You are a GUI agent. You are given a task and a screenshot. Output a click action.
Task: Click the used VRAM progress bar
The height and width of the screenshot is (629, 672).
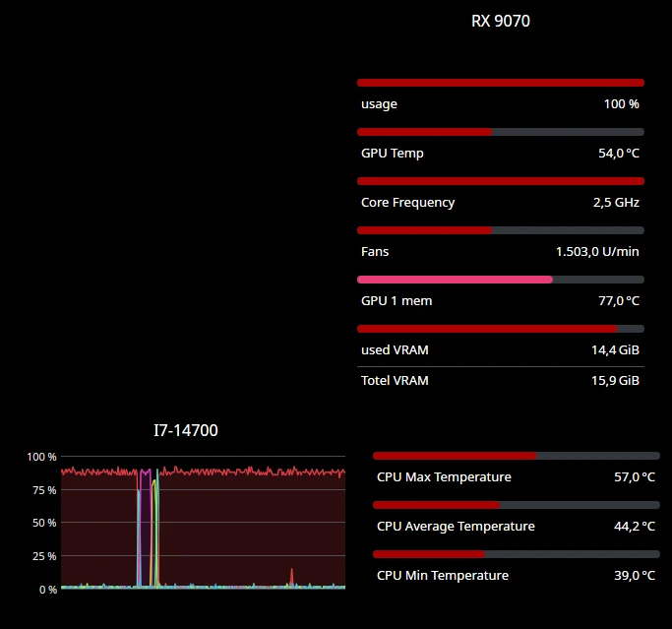(501, 329)
